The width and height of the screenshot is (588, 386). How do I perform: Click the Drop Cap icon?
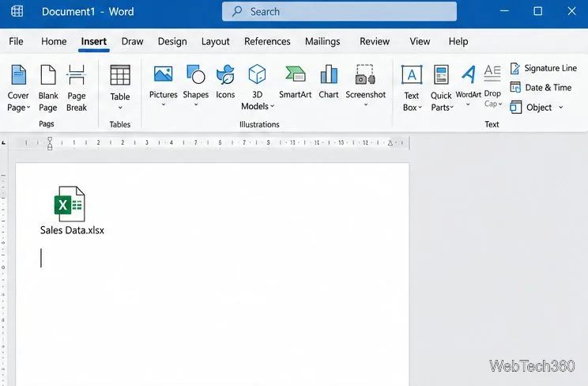492,74
